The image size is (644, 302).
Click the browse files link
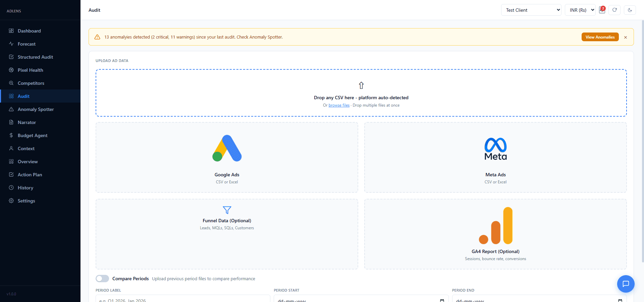pos(339,105)
